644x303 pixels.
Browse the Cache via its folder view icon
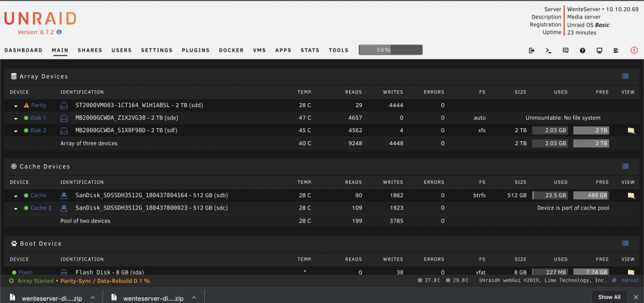(631, 195)
